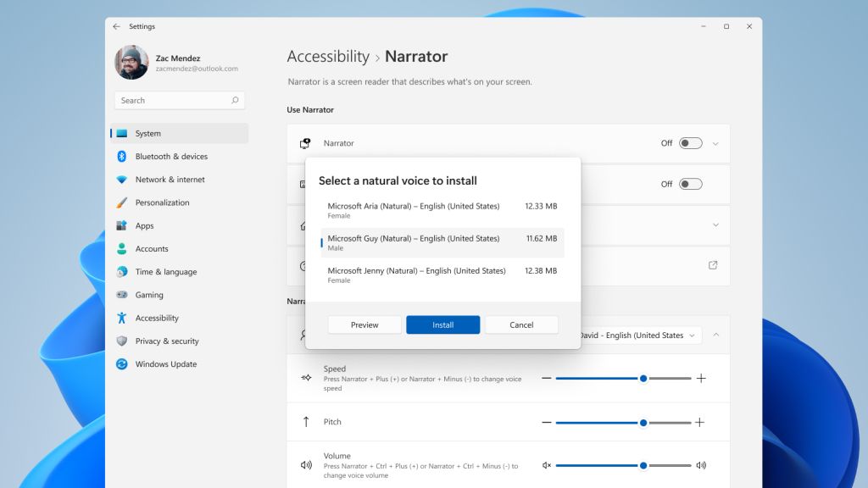Toggle the second Off switch below Narrator
Viewport: 868px width, 488px height.
(690, 184)
